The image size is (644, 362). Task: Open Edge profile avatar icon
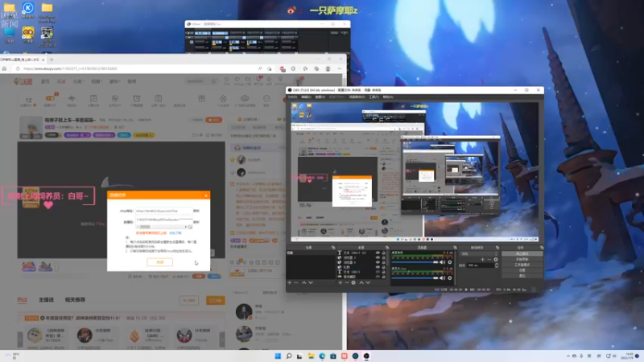point(328,68)
